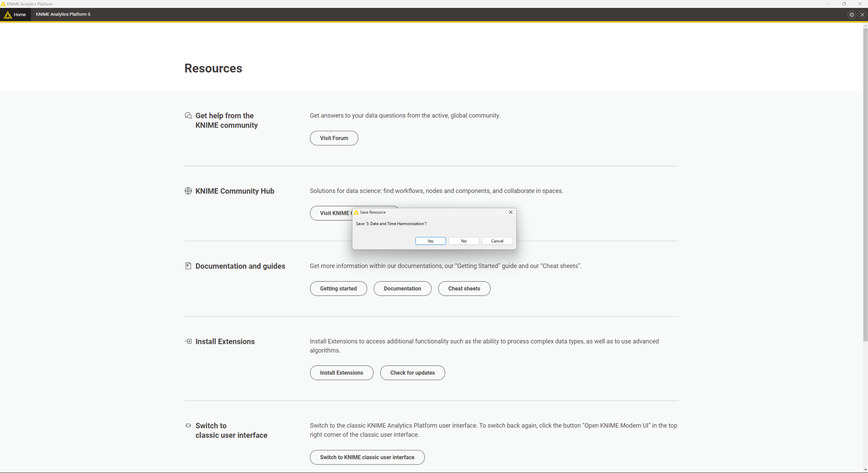Open the Documentation button

click(402, 289)
